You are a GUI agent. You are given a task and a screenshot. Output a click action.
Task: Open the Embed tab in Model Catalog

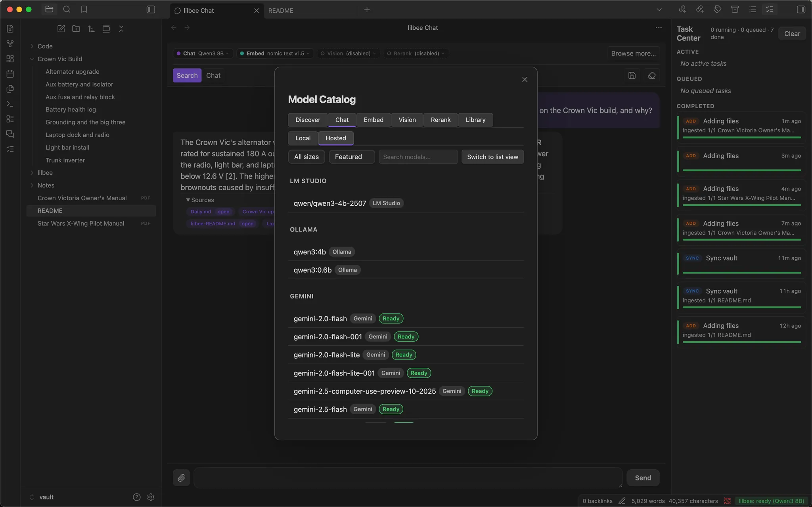tap(373, 120)
